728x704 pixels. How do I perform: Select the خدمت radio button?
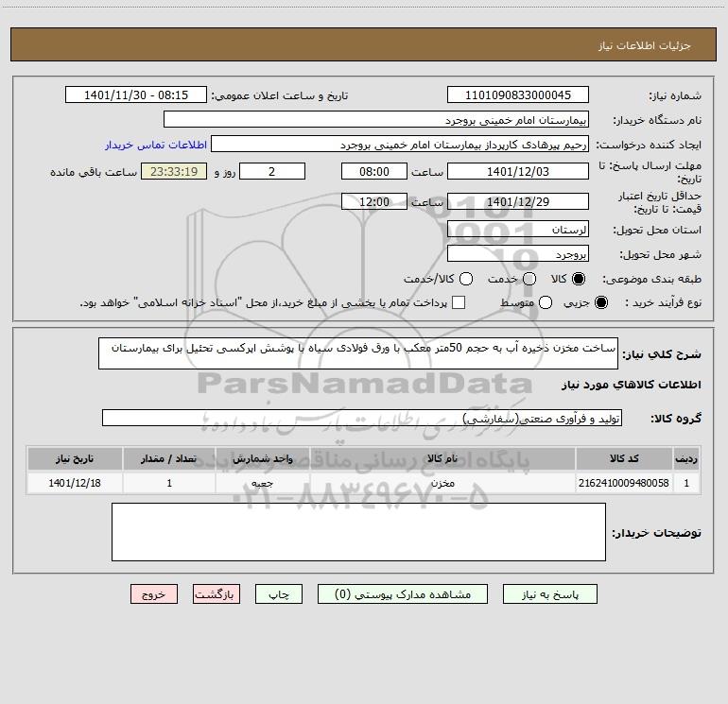click(x=529, y=279)
